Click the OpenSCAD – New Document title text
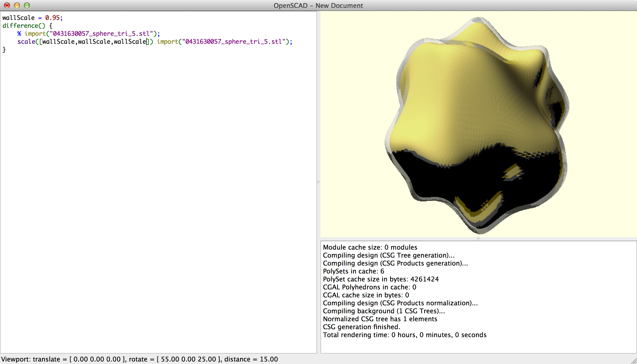This screenshot has height=364, width=637. (x=318, y=5)
